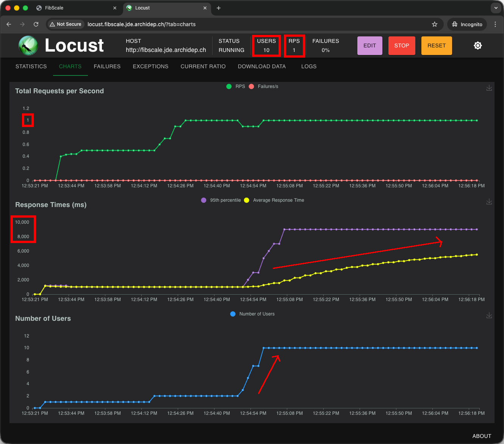
Task: Download the Response Times chart
Action: point(489,202)
